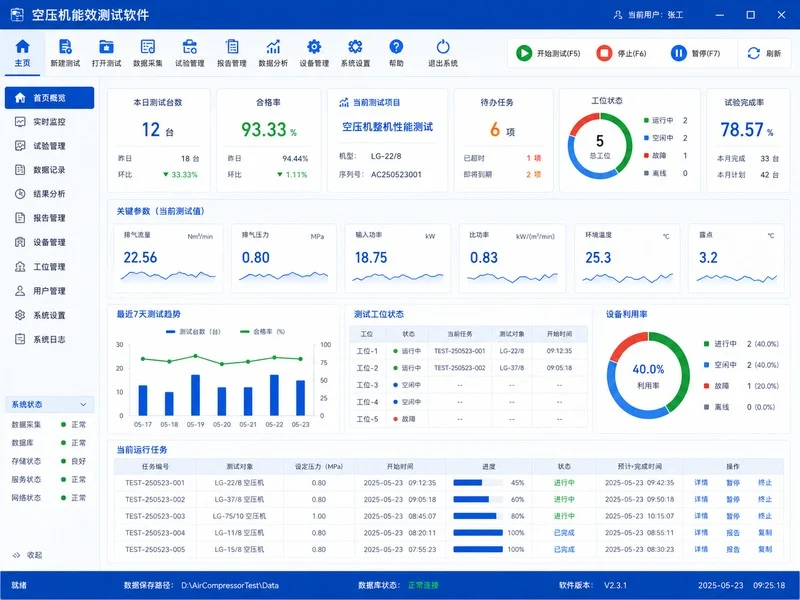The image size is (800, 600).
Task: Click 暂停 for task TEST-250523-003
Action: (733, 516)
